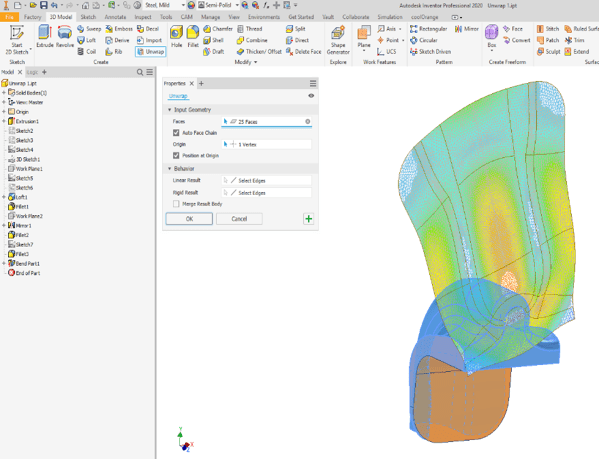
Task: Choose the Thread tool
Action: (249, 29)
